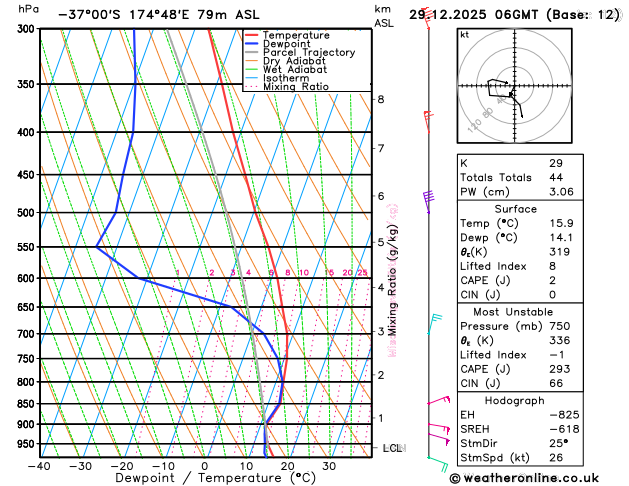The width and height of the screenshot is (629, 486).
Task: Click the Most Unstable section heading
Action: pyautogui.click(x=513, y=312)
